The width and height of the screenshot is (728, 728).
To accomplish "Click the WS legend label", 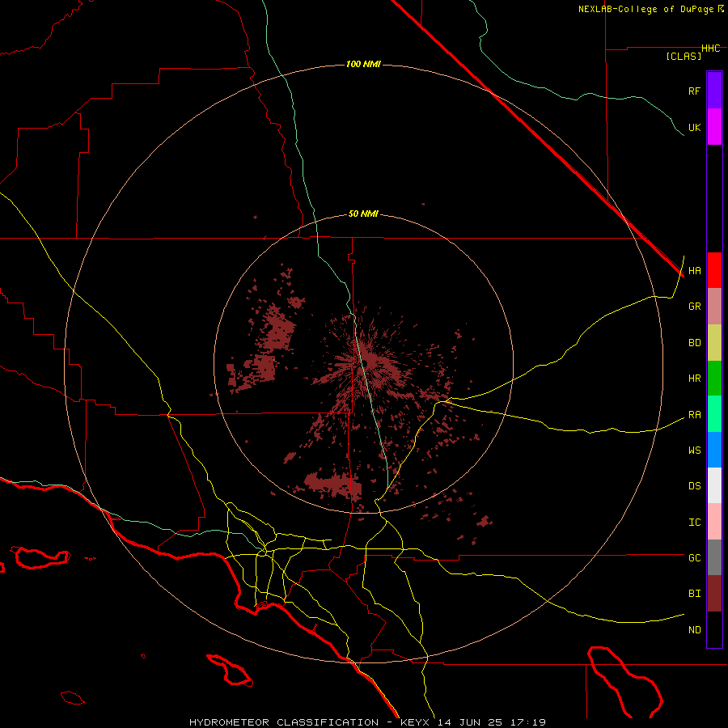I will [694, 451].
